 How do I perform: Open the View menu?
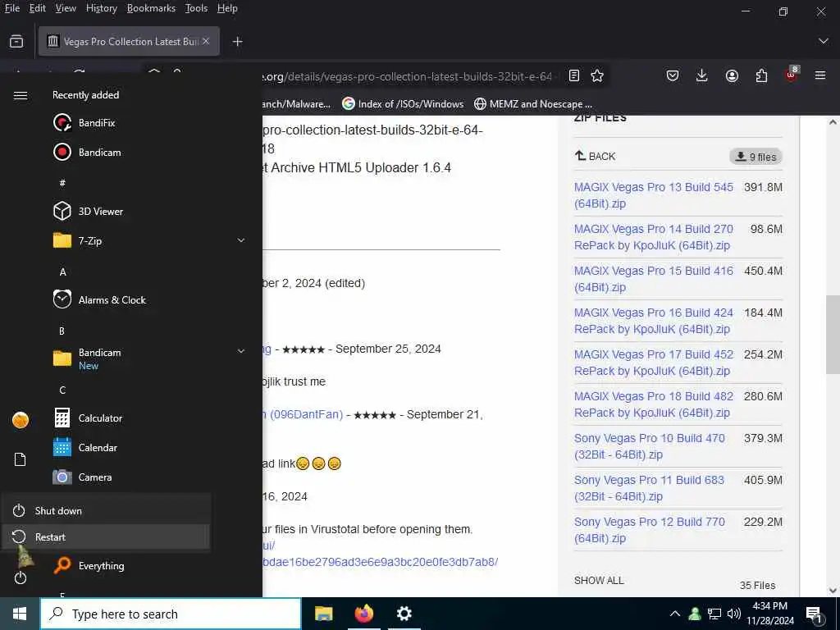coord(66,8)
